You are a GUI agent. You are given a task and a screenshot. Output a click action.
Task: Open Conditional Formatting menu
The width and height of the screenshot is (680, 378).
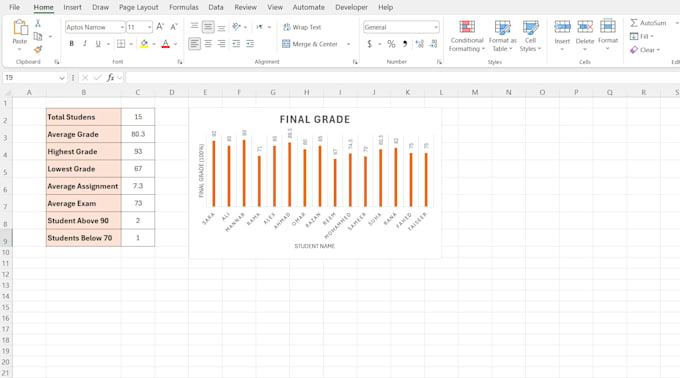pos(467,36)
